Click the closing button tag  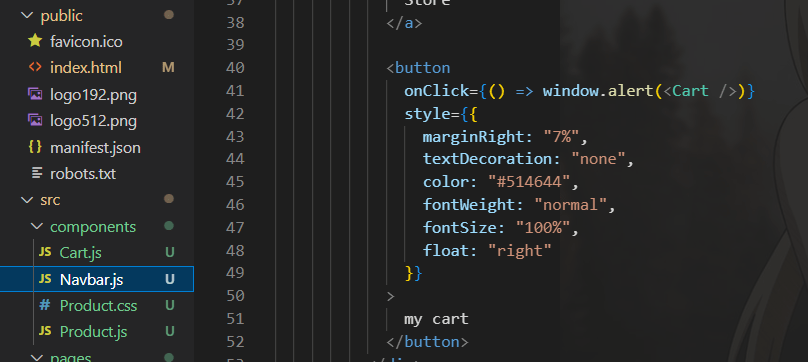coord(427,342)
